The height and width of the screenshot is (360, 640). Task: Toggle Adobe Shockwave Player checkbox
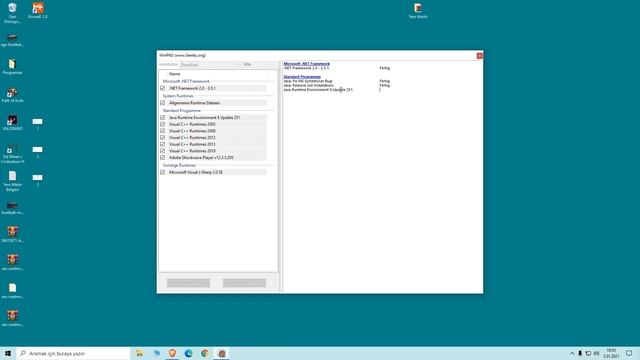[x=162, y=158]
